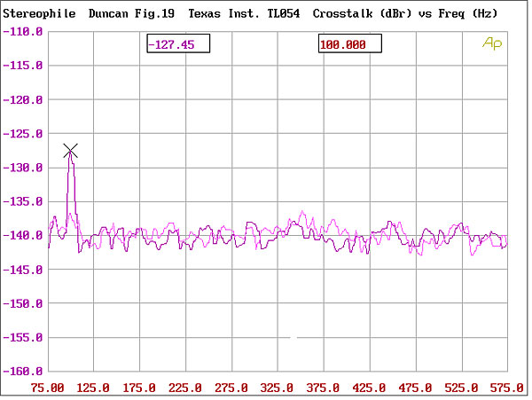Viewport: 532px width, 400px height.
Task: Click the 225.0 x-axis label
Action: (x=185, y=388)
